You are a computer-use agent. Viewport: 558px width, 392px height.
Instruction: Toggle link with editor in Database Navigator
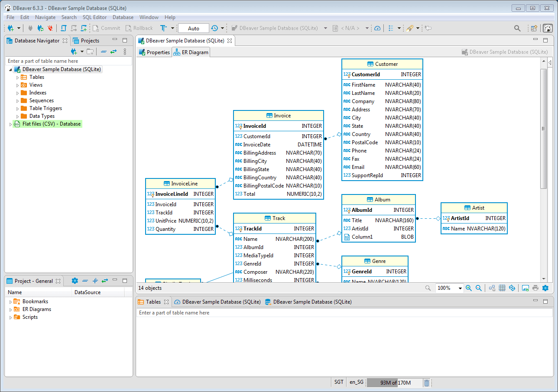(114, 52)
